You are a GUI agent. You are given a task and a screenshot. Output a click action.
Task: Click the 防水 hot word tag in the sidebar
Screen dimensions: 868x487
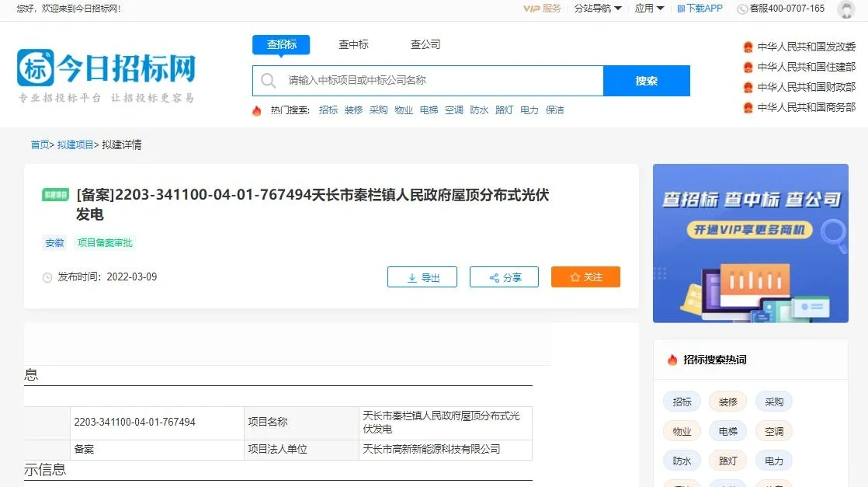(682, 461)
